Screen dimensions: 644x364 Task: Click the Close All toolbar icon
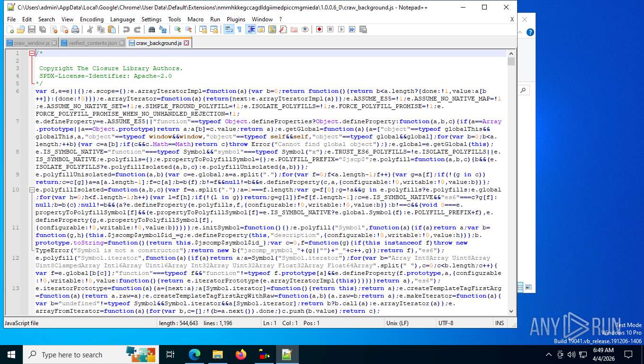pyautogui.click(x=64, y=29)
